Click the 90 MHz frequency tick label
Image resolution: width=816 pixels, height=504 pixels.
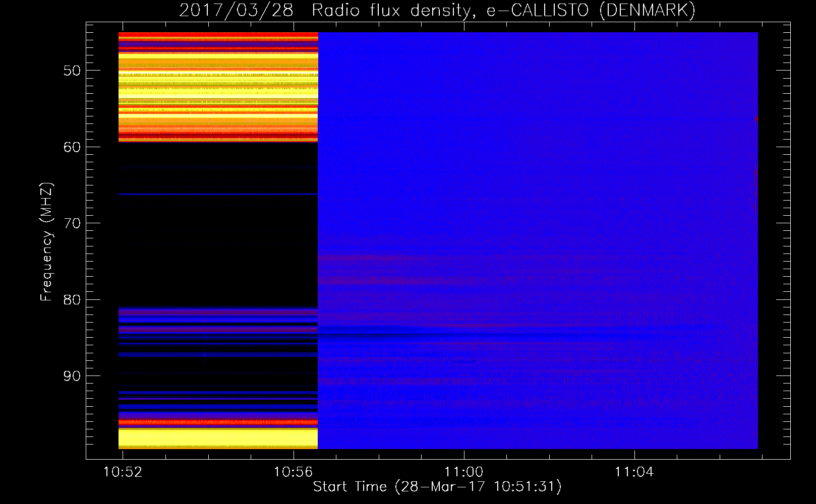tap(72, 376)
